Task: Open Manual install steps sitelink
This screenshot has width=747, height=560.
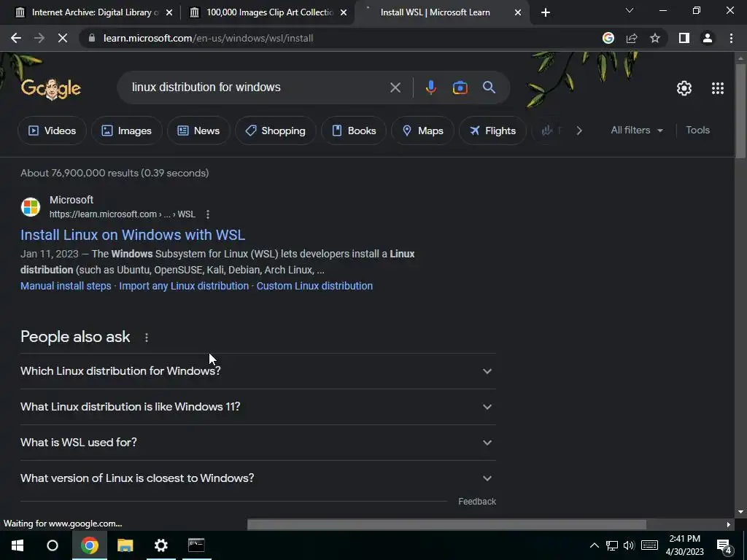Action: 66,286
